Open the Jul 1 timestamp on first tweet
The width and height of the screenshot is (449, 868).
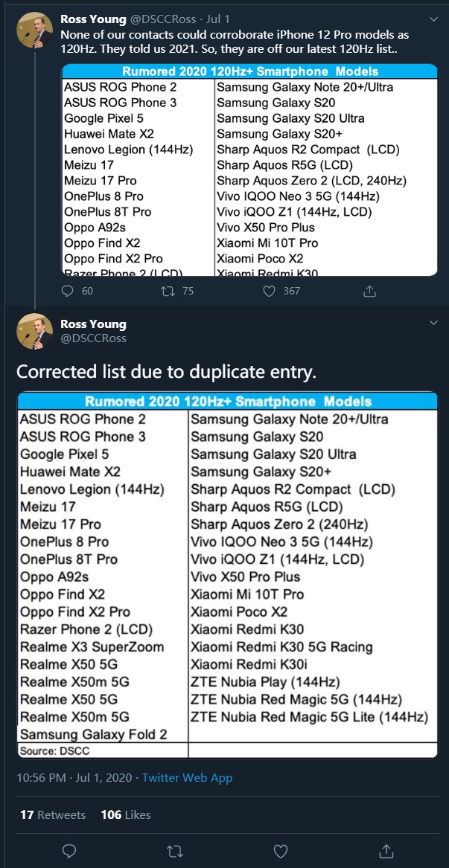(x=217, y=19)
